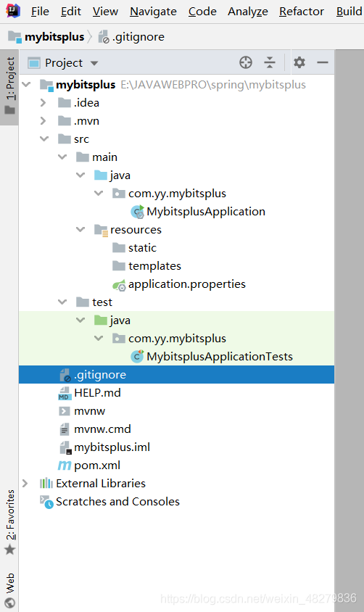
Task: Expand the .idea folder
Action: (x=43, y=103)
